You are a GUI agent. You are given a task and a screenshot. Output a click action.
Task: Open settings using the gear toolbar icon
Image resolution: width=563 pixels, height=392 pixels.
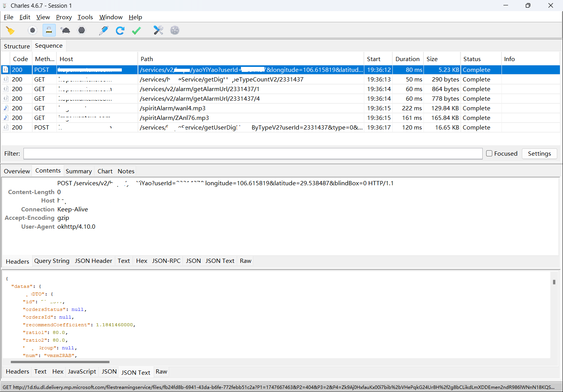(175, 30)
